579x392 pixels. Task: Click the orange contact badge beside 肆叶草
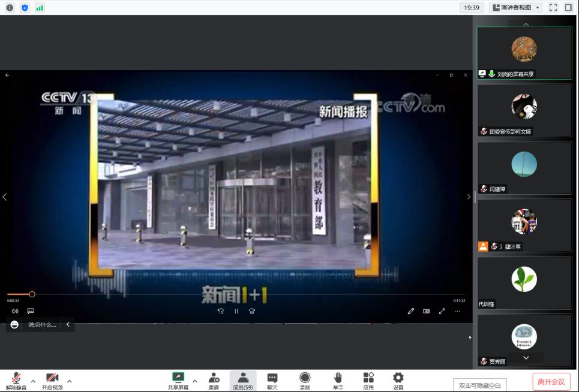(x=483, y=246)
